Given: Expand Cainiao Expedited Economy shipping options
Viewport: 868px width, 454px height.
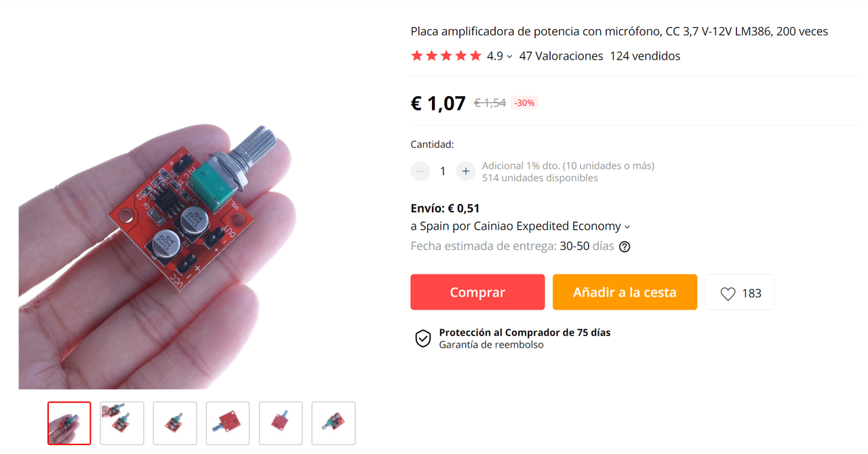Looking at the screenshot, I should click(627, 227).
